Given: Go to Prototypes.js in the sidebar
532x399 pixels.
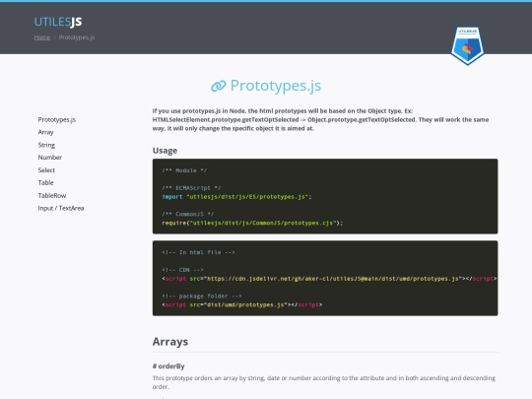Looking at the screenshot, I should [x=57, y=119].
